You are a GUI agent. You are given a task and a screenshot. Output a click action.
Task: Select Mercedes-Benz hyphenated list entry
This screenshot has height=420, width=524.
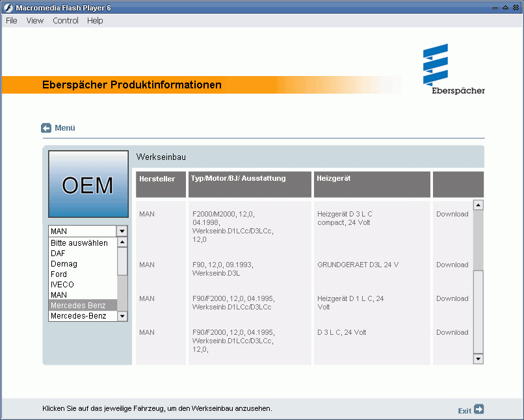(83, 315)
